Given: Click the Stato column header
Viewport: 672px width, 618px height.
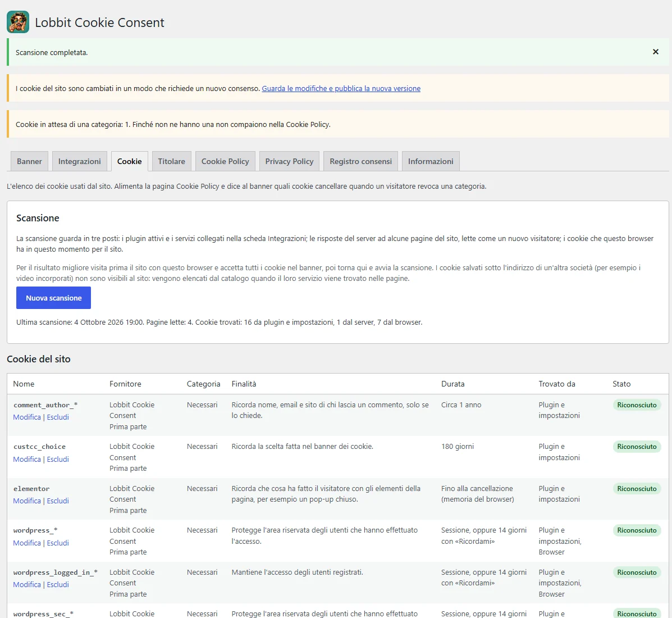Looking at the screenshot, I should (621, 384).
